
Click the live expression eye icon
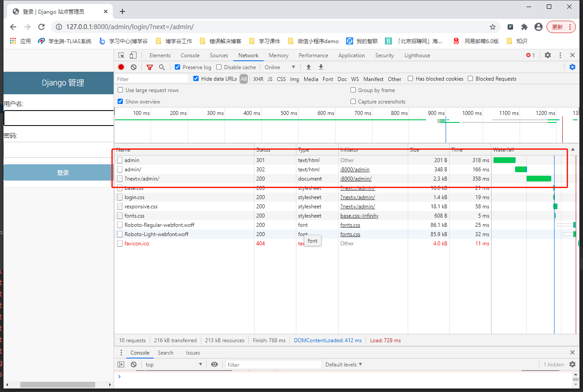(x=214, y=364)
